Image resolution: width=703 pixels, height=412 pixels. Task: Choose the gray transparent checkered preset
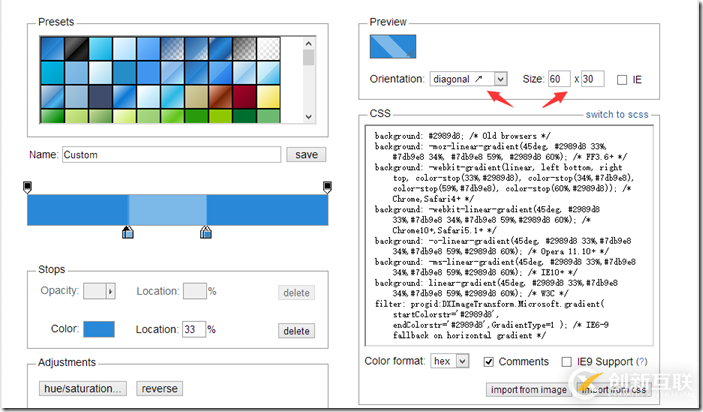click(244, 49)
